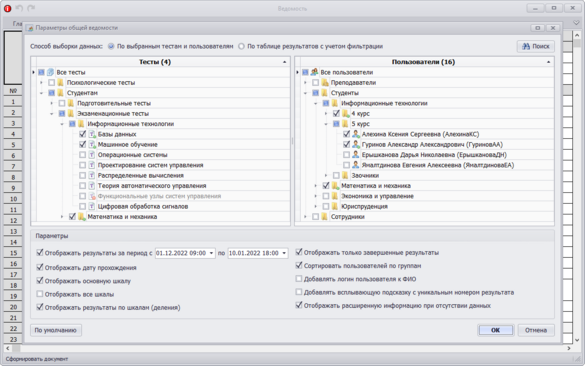Click the По умолчанию button
585x366 pixels.
56,330
